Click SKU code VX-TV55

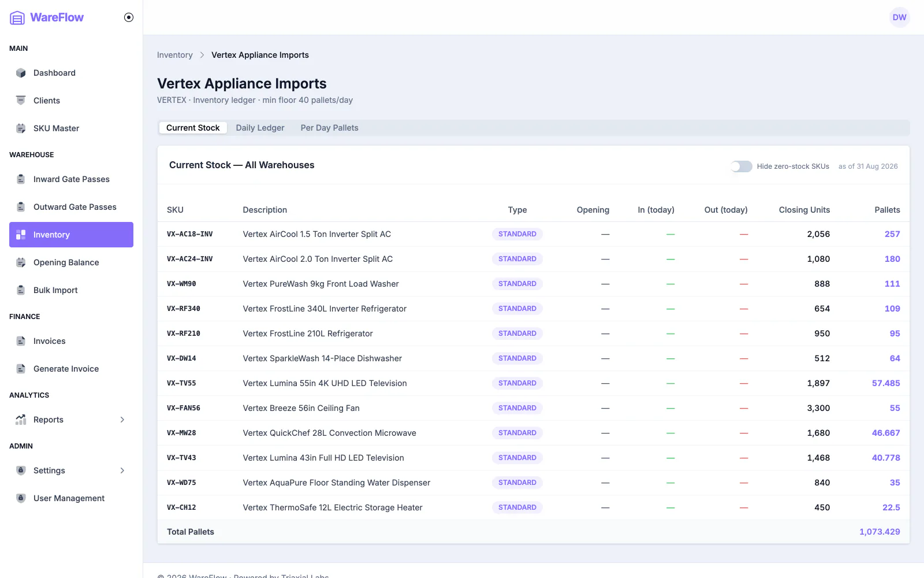[x=181, y=383]
